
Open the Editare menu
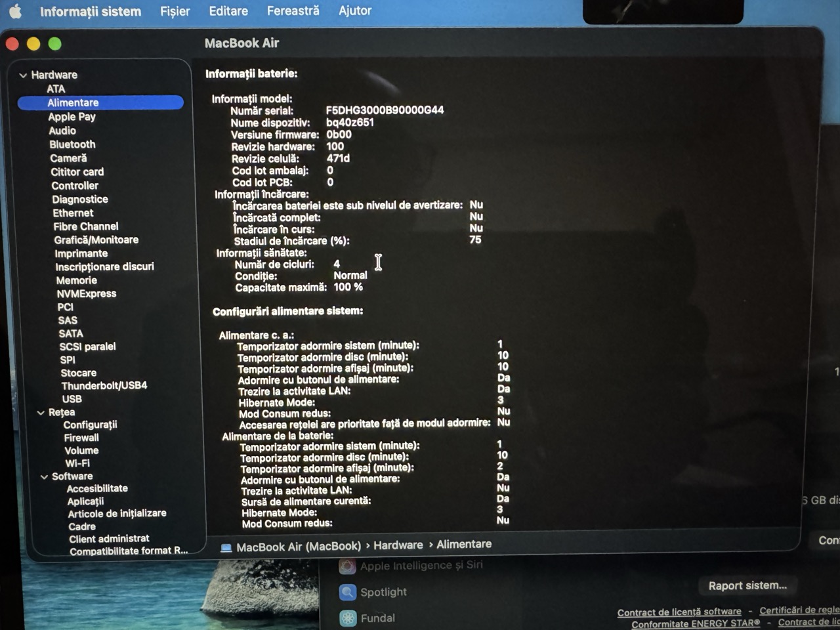tap(228, 11)
